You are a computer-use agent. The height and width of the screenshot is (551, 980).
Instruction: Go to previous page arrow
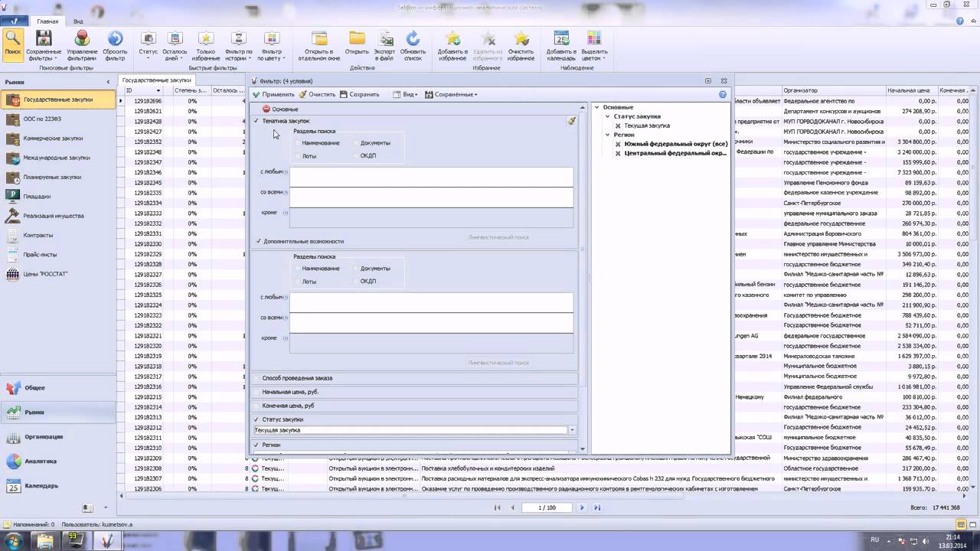click(x=513, y=507)
